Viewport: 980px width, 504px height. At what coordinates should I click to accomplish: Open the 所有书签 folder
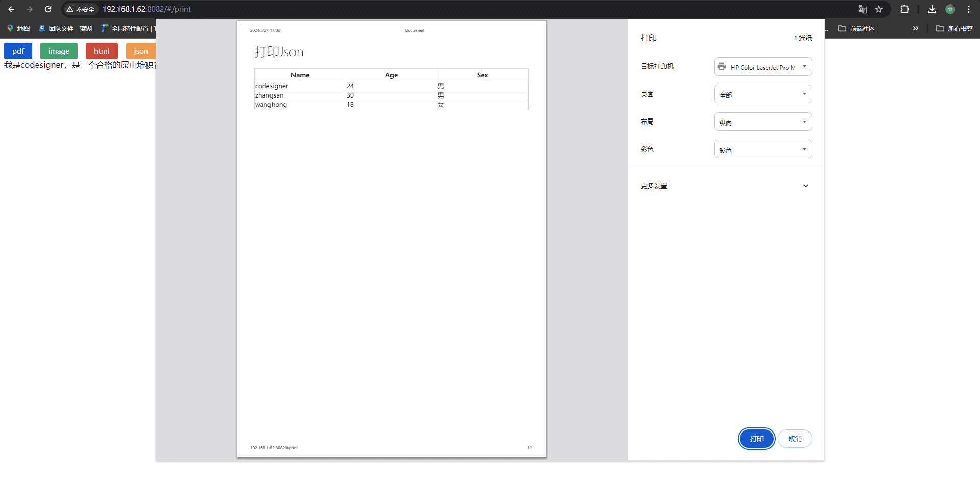(954, 28)
